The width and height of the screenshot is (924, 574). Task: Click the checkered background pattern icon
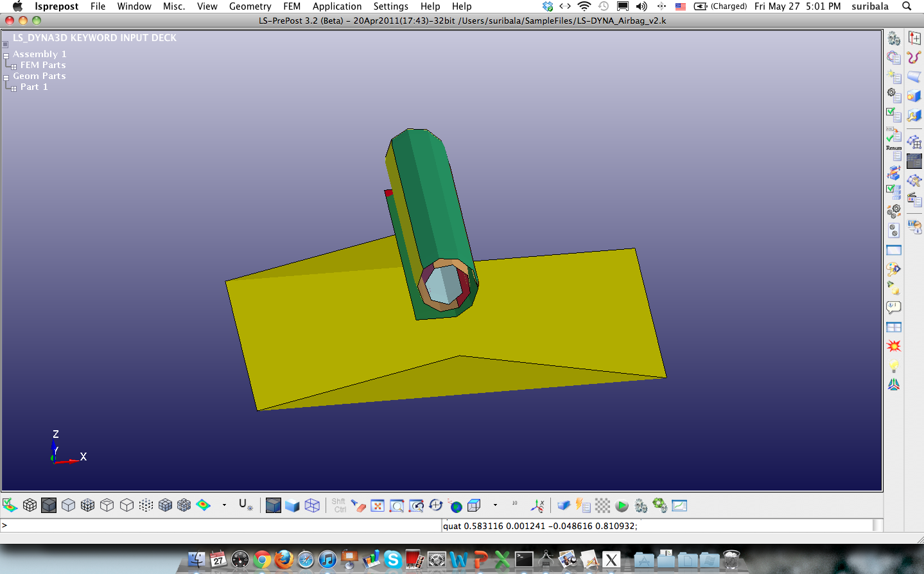point(602,505)
